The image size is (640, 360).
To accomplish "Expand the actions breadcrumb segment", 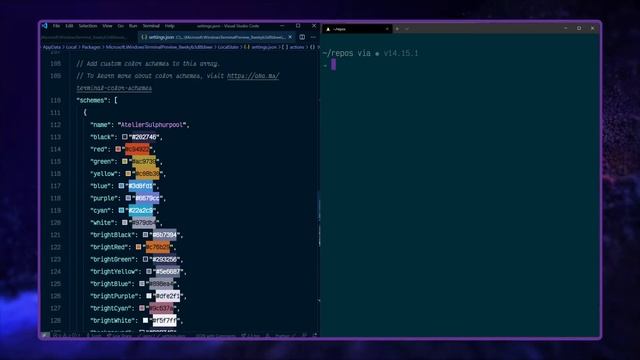I will [293, 47].
